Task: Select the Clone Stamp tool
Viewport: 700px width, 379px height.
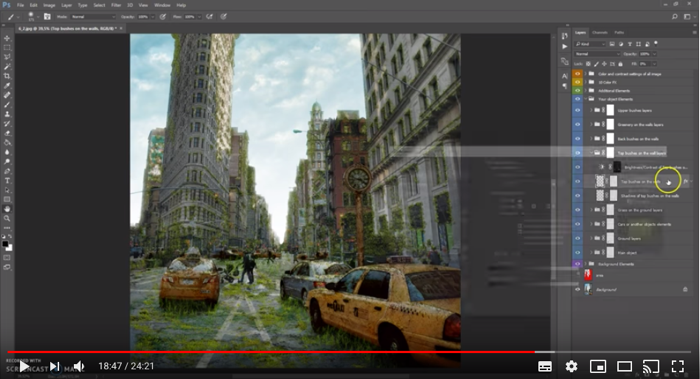Action: tap(7, 114)
